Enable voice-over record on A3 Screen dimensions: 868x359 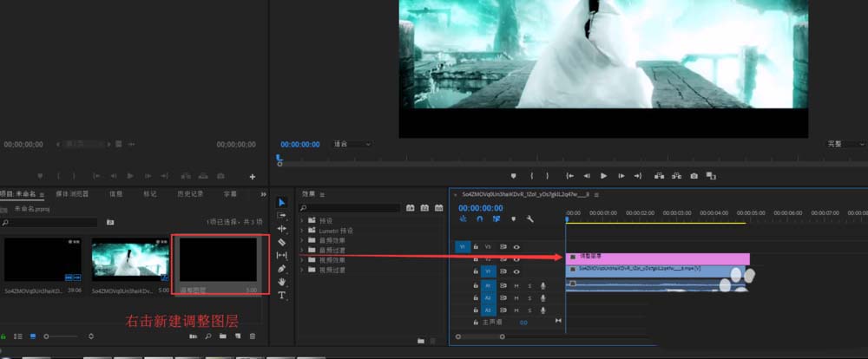(x=543, y=310)
